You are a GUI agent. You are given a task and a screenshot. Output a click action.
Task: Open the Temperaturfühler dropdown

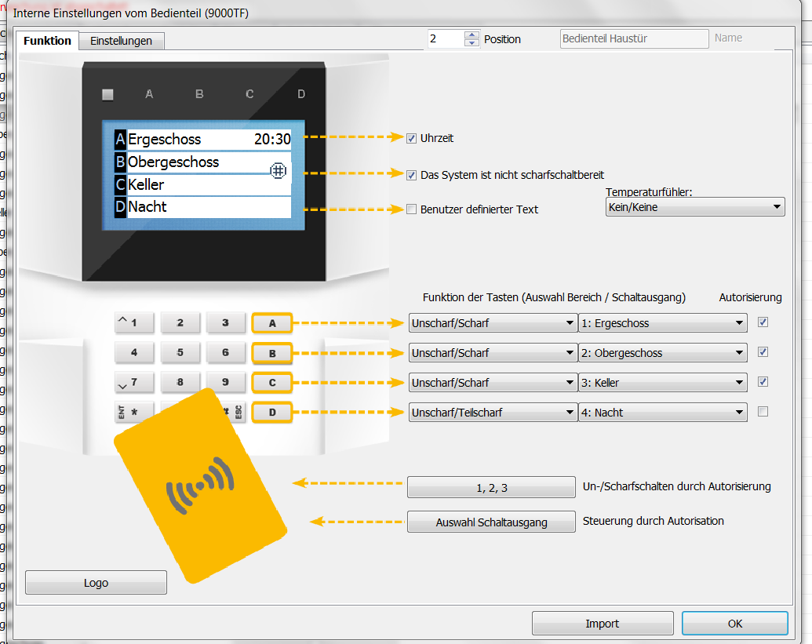pos(695,207)
